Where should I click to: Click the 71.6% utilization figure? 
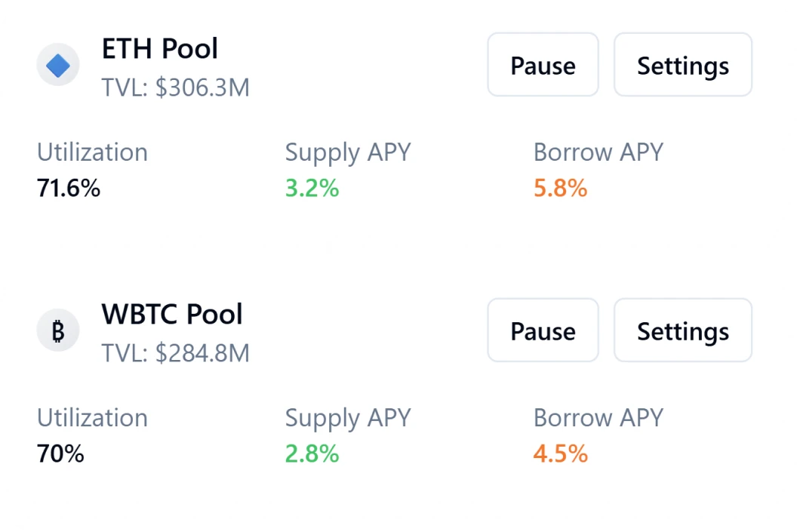tap(68, 188)
